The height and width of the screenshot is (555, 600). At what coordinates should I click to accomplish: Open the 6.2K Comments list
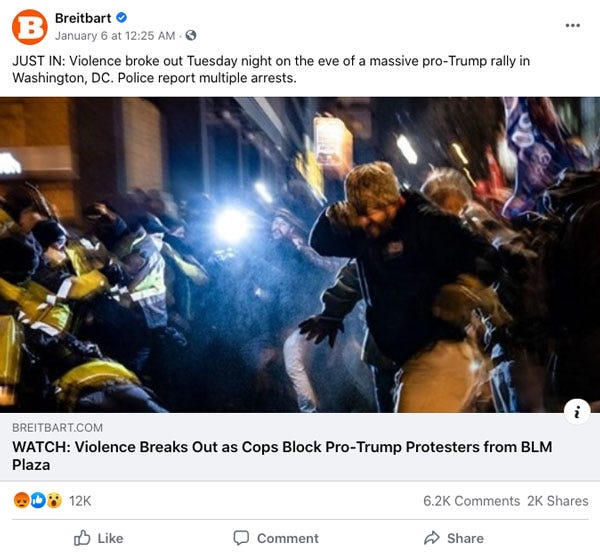[471, 501]
